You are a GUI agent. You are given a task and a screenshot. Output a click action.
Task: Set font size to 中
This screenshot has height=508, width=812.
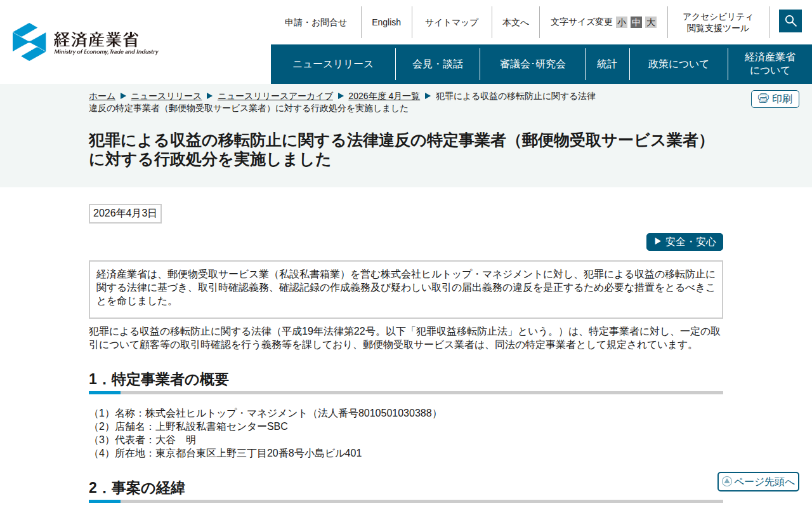(x=636, y=22)
